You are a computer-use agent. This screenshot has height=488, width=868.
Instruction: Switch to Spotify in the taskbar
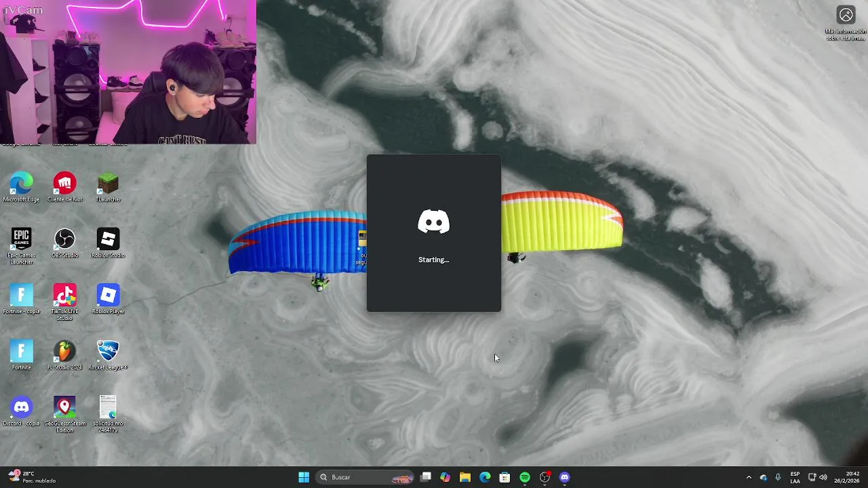pyautogui.click(x=525, y=477)
